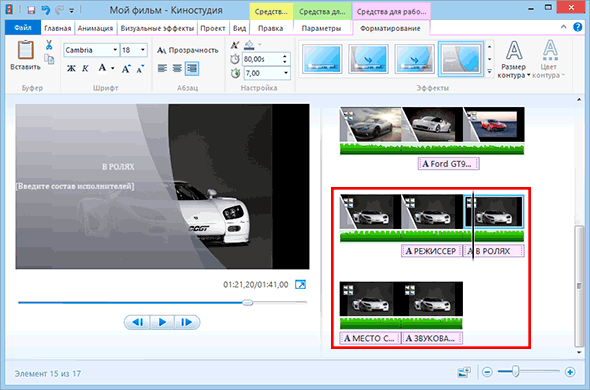Increase font size with the larger A icon
This screenshot has width=590, height=390.
click(126, 69)
